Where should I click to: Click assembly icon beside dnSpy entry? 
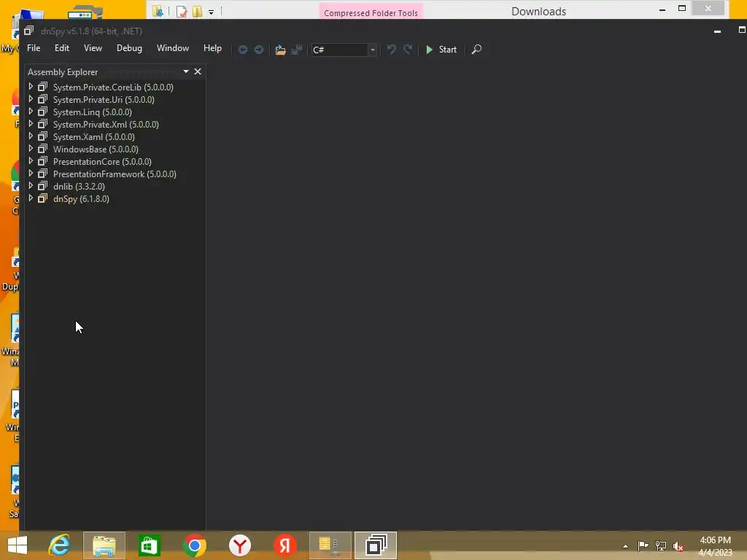coord(42,198)
